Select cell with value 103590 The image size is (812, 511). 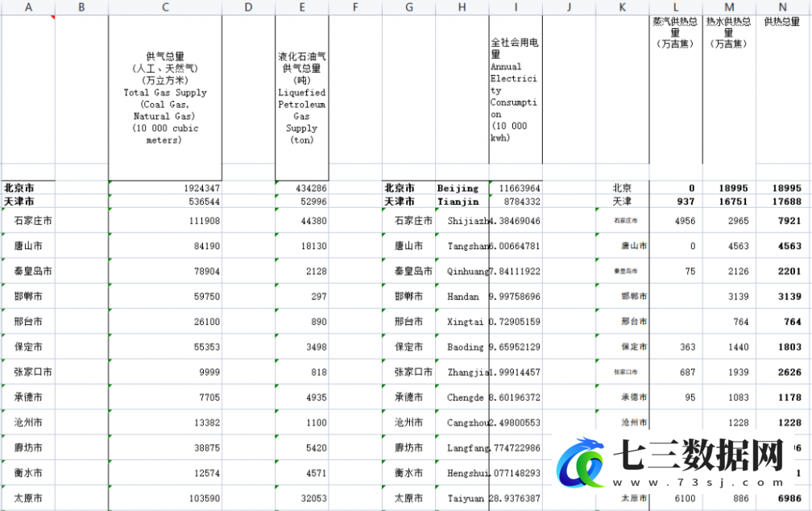pyautogui.click(x=165, y=498)
